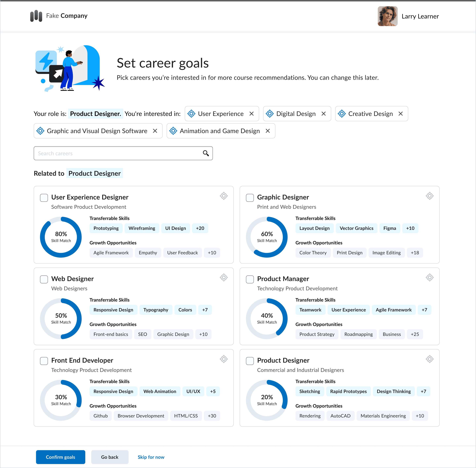Remove the Creative Design interest tag
476x468 pixels.
coord(400,114)
